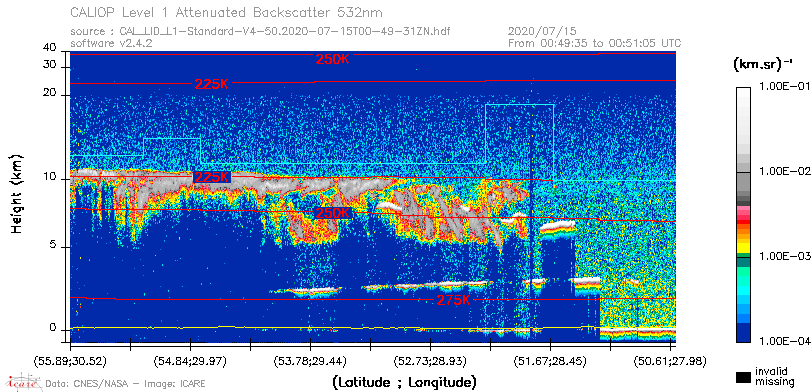Click the dark blue bottom of the color scale
The height and width of the screenshot is (392, 811).
click(x=743, y=334)
